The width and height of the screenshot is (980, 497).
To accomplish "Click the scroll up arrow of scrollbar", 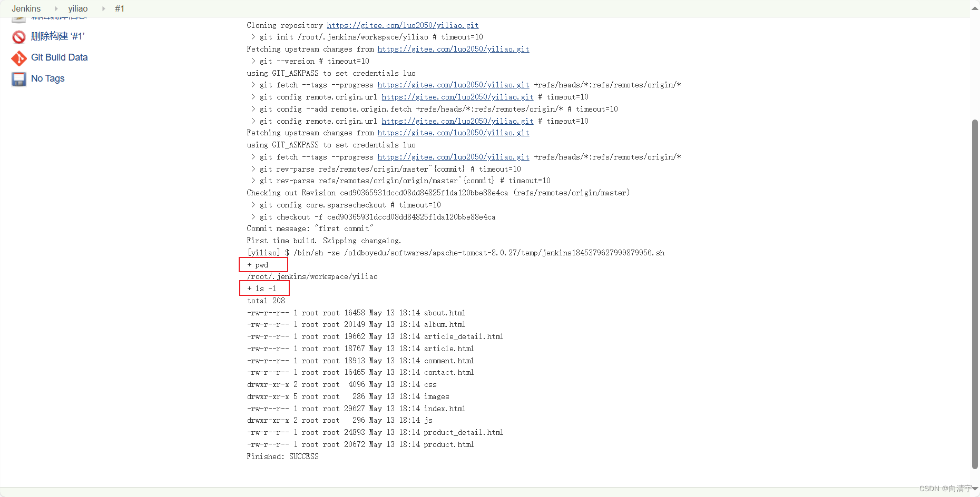I will pyautogui.click(x=975, y=8).
